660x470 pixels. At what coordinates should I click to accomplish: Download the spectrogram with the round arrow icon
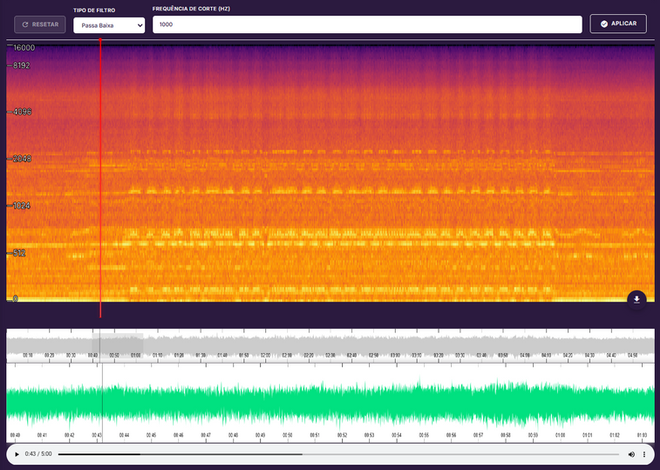tap(636, 299)
